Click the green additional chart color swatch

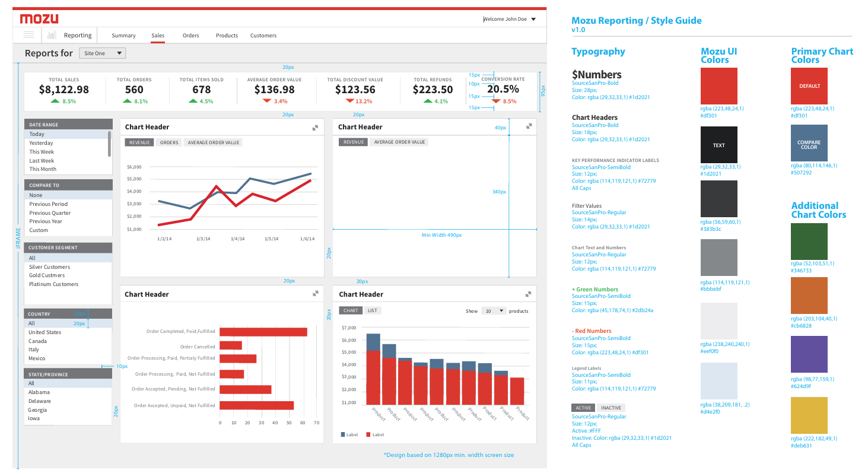pos(809,242)
